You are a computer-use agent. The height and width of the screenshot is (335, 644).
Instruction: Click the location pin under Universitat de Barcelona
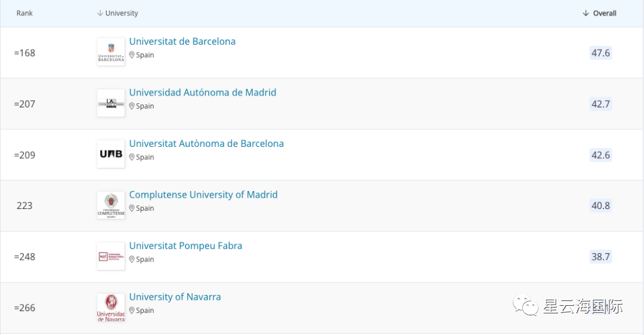(132, 55)
